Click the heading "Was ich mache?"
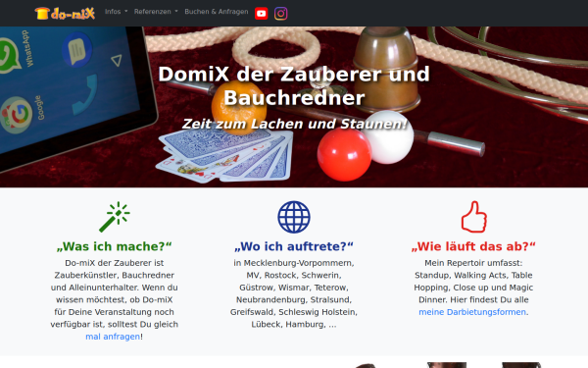The height and width of the screenshot is (368, 588). 115,246
